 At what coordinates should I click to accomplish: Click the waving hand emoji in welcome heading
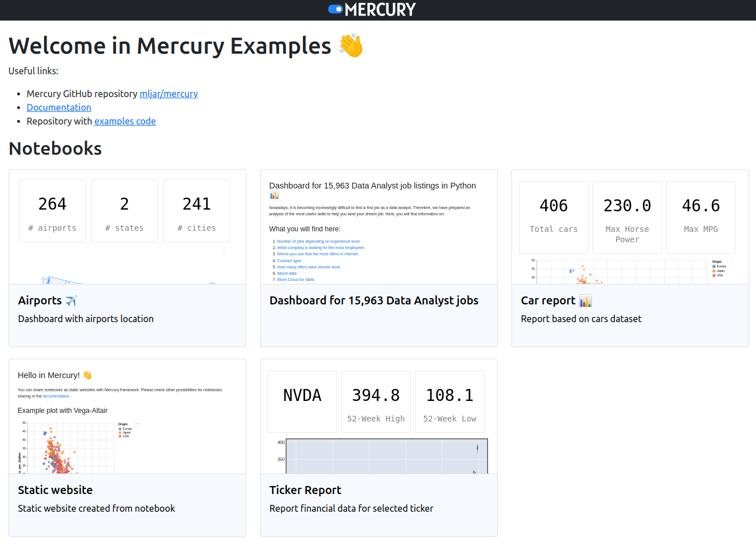[350, 45]
